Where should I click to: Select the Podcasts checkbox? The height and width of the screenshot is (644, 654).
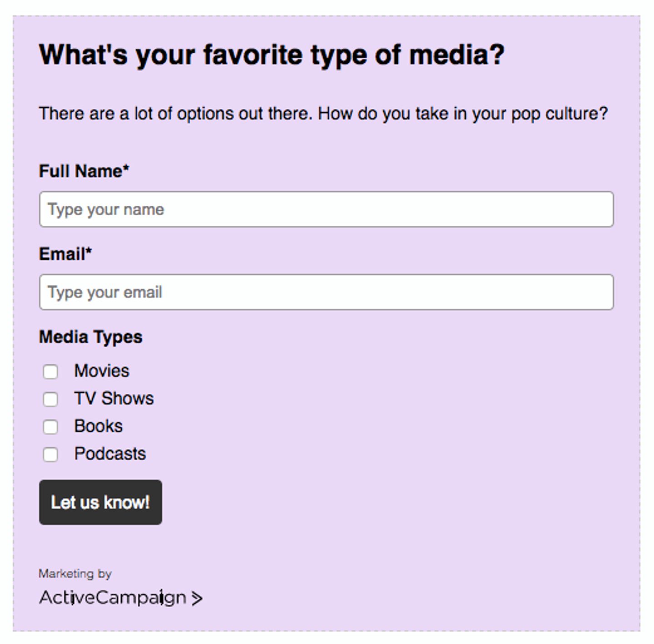point(50,455)
